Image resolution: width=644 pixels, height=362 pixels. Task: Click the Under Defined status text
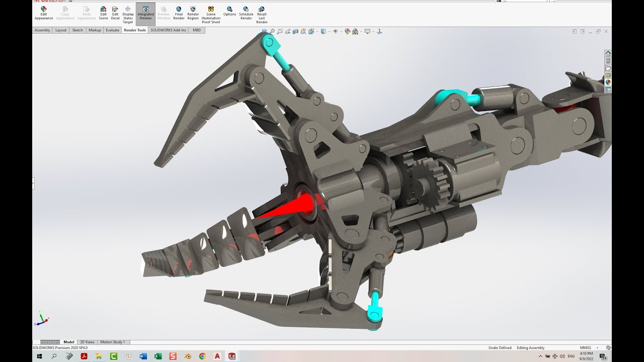500,347
